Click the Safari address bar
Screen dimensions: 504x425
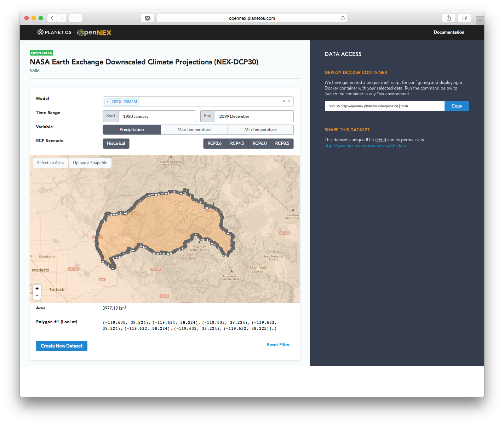[x=252, y=18]
